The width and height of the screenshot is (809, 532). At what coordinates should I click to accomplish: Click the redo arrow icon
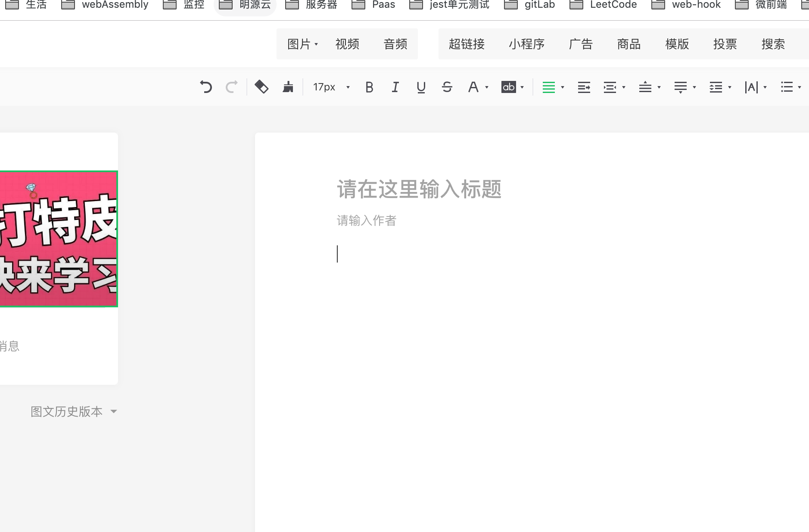tap(232, 87)
